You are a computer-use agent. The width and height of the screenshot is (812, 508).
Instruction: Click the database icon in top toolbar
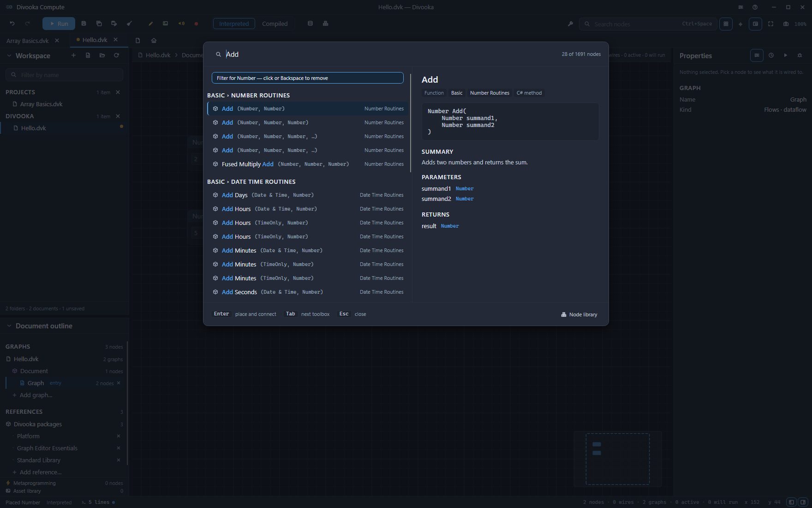(310, 24)
